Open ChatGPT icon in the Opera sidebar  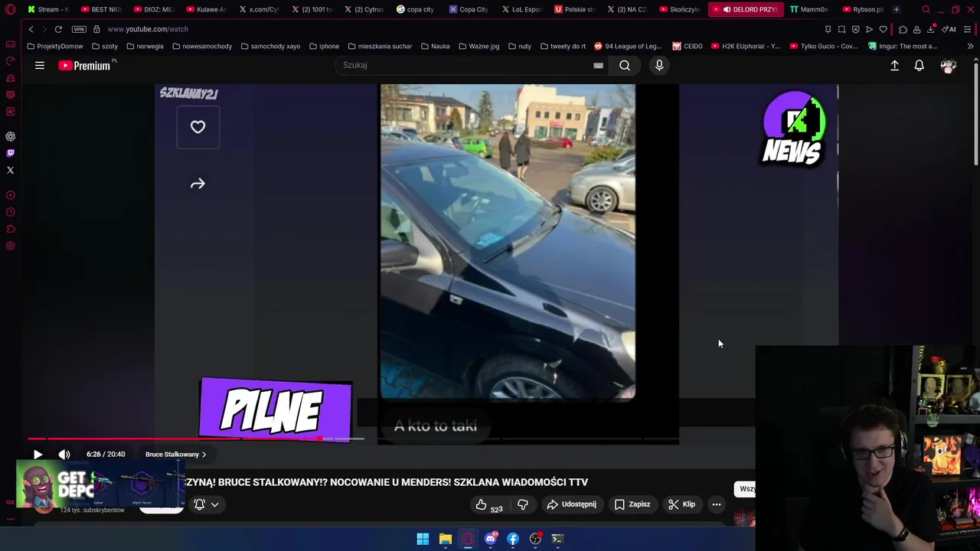click(11, 136)
